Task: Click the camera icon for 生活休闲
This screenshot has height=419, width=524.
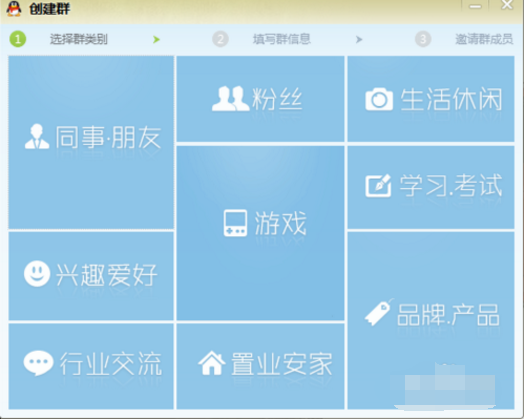Action: [379, 99]
